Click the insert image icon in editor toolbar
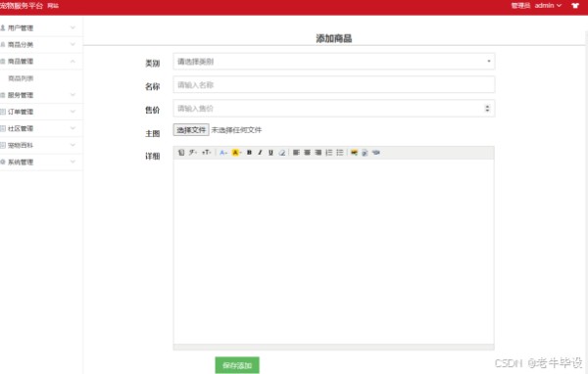The height and width of the screenshot is (374, 588). coord(354,153)
